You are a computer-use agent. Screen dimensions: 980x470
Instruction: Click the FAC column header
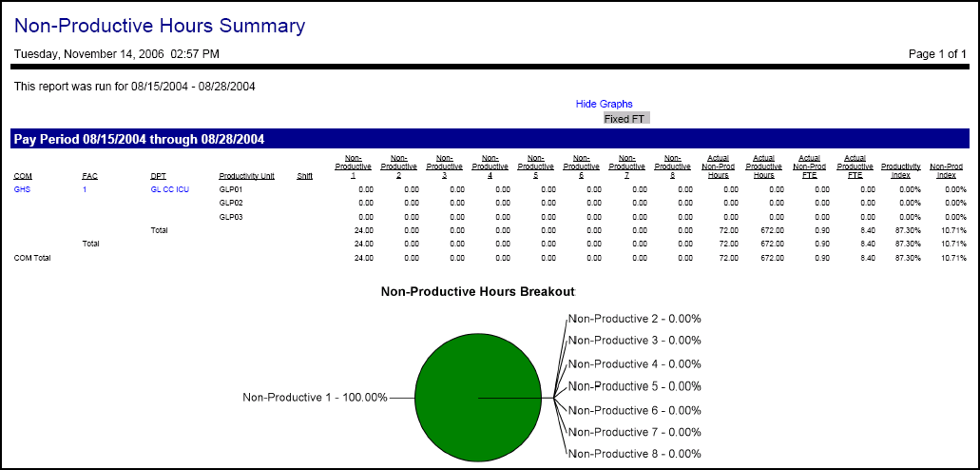tap(89, 176)
